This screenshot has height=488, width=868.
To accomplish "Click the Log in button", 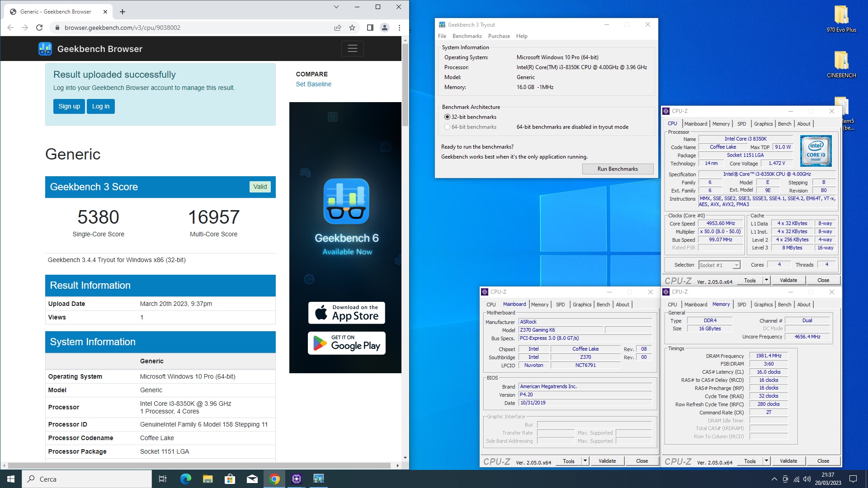I will [x=101, y=106].
